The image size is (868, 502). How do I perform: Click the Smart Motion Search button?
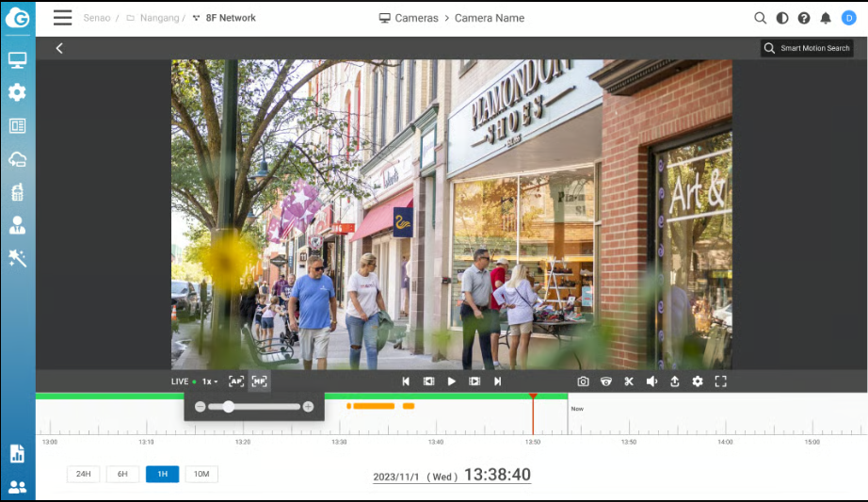pos(807,48)
